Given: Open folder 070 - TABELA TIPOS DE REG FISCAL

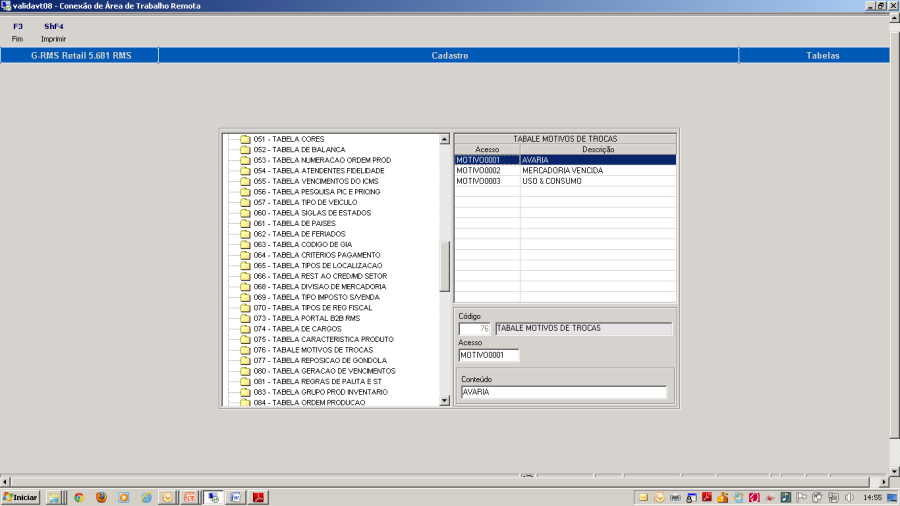Looking at the screenshot, I should [306, 308].
